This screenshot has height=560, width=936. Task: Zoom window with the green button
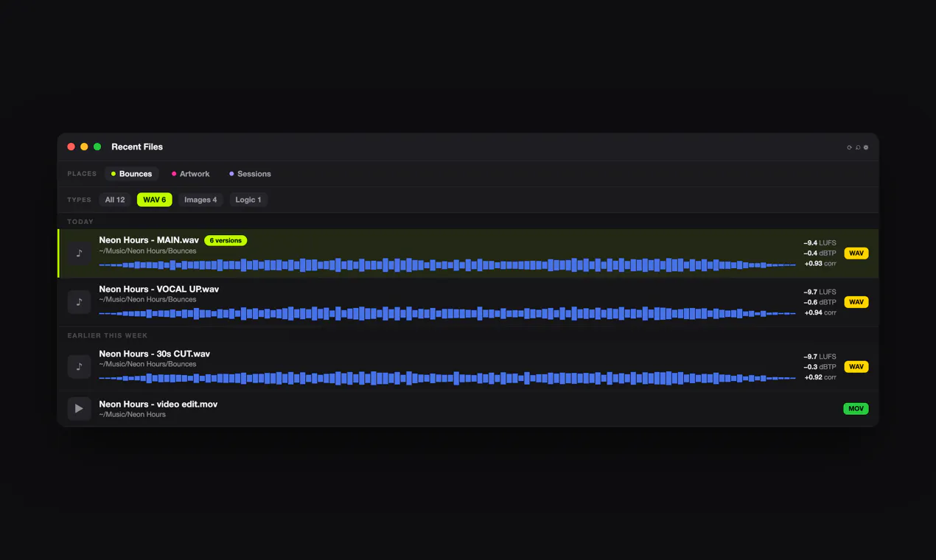tap(97, 147)
